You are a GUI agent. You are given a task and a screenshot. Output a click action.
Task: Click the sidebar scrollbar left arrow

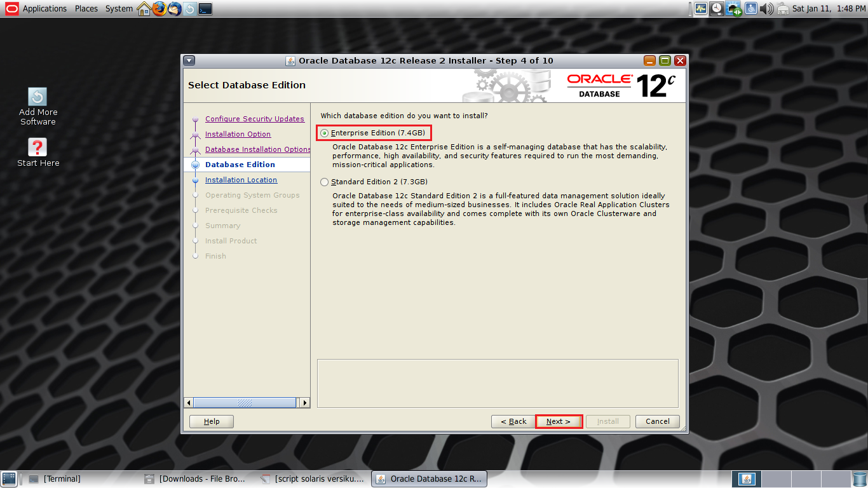click(x=189, y=403)
